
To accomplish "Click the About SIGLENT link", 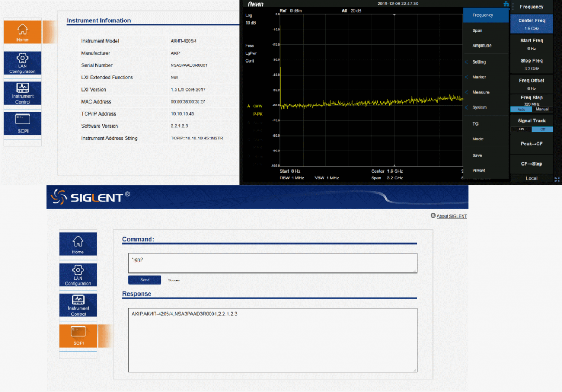I will [451, 216].
